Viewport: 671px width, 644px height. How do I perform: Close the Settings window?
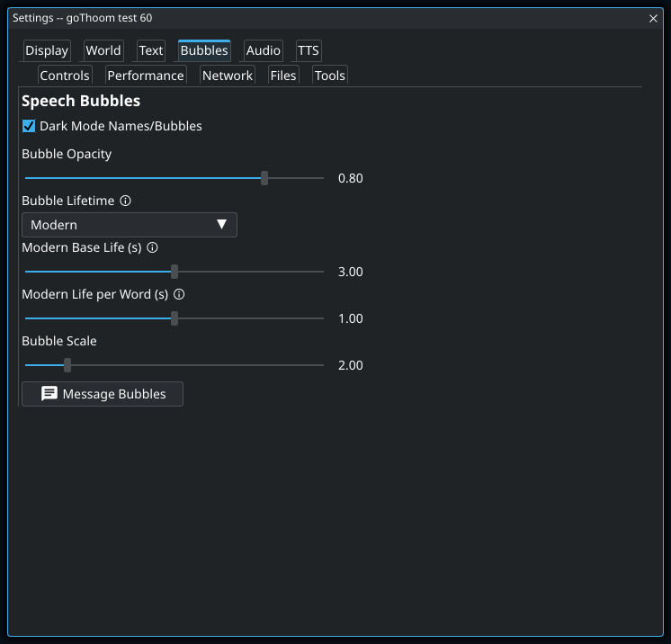(x=653, y=18)
